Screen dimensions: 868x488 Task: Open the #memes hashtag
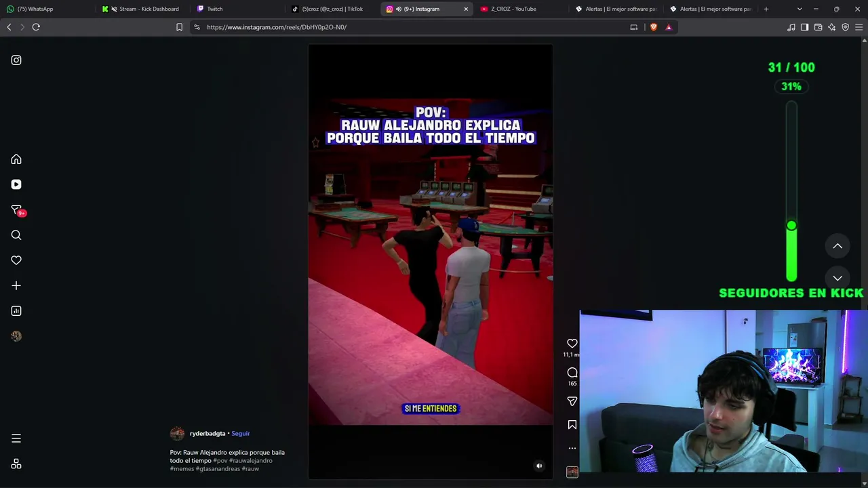182,469
